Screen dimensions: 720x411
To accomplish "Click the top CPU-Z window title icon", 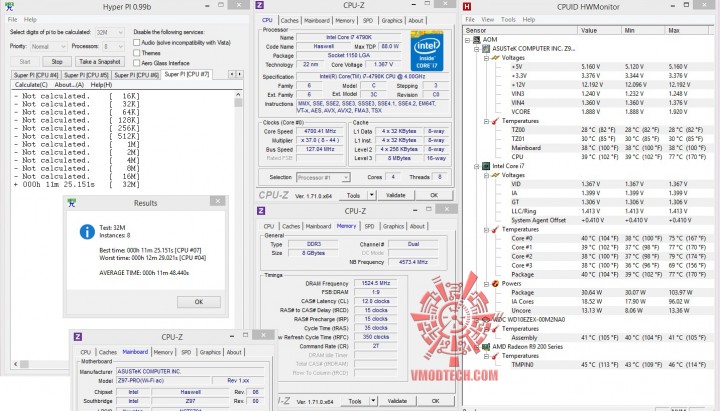I will [x=259, y=6].
